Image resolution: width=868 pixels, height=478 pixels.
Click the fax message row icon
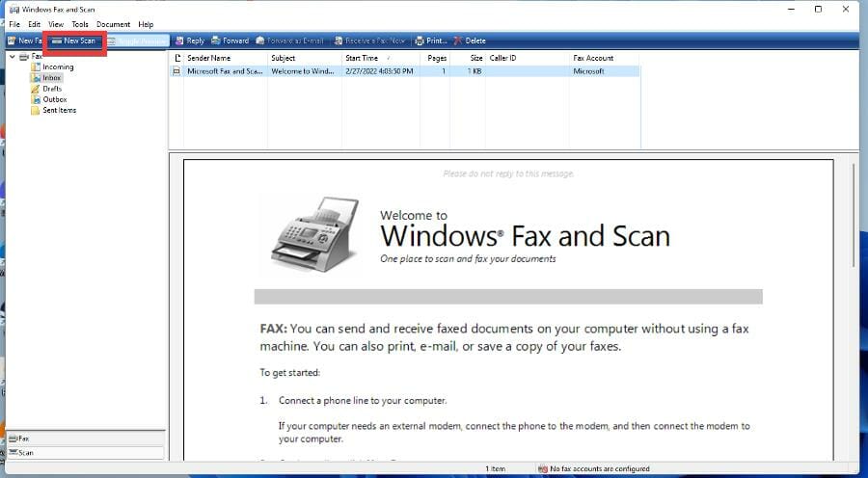tap(176, 71)
